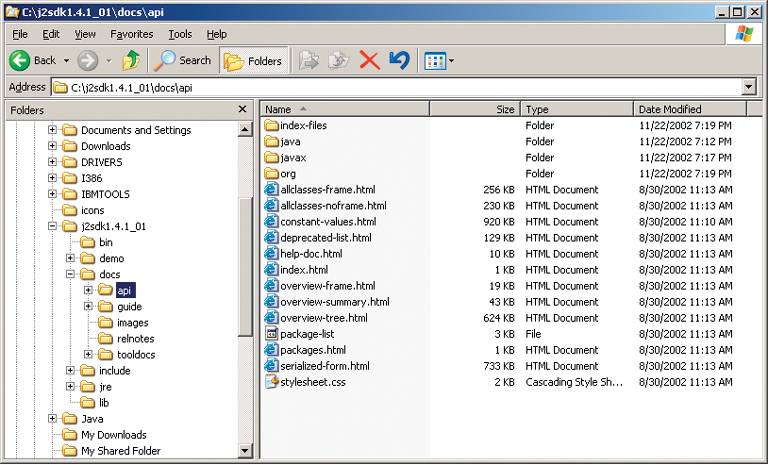
Task: Expand the Documents and Settings node
Action: pyautogui.click(x=53, y=130)
